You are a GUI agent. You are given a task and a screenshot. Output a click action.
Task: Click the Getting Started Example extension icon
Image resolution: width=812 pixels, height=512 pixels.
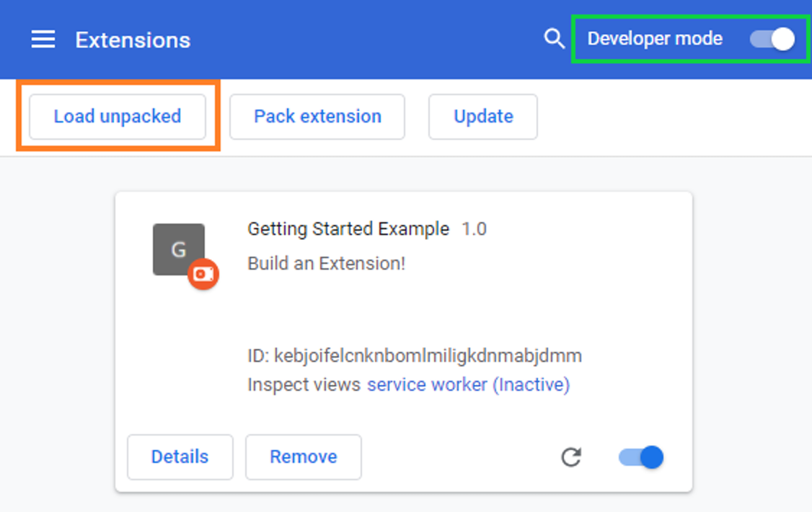(179, 249)
